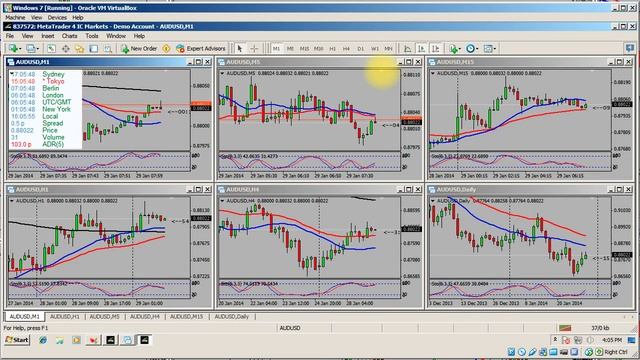
Task: Switch to the AUDUSD,M15 bottom tab
Action: point(187,316)
